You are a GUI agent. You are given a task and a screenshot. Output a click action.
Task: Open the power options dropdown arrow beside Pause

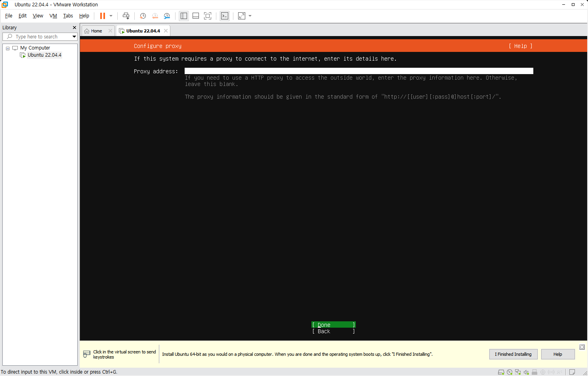(111, 16)
